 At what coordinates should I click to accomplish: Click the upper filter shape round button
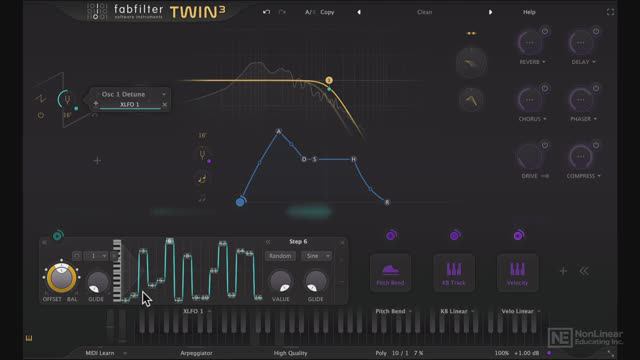pyautogui.click(x=471, y=63)
